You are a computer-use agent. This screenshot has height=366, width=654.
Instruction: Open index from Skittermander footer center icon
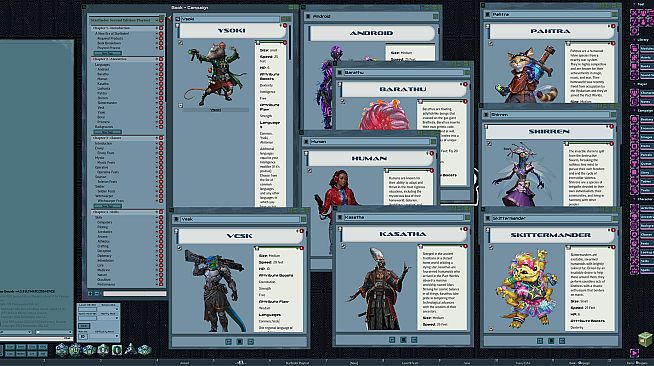pyautogui.click(x=551, y=341)
